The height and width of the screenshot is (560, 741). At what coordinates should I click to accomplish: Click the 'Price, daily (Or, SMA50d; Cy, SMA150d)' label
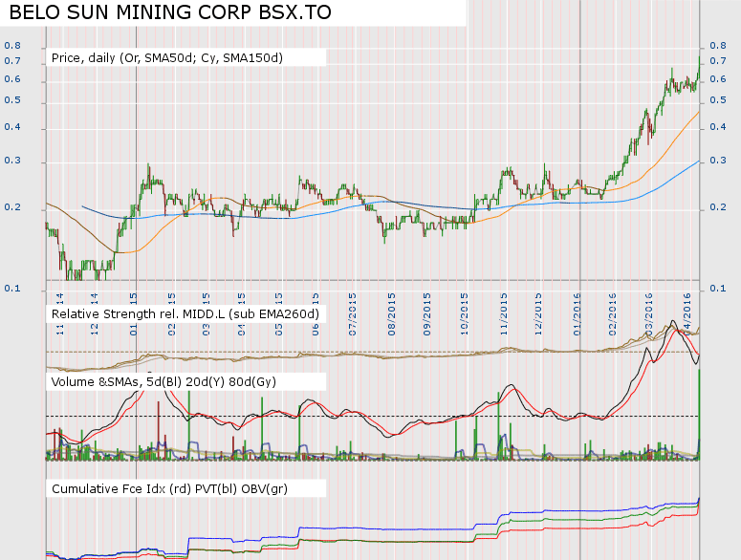tap(166, 58)
